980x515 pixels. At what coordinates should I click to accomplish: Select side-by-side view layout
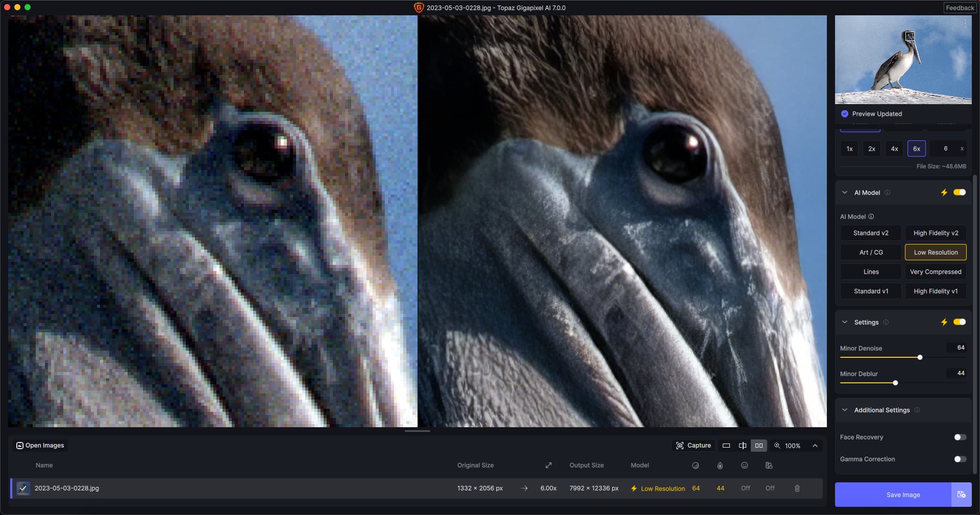pyautogui.click(x=759, y=446)
